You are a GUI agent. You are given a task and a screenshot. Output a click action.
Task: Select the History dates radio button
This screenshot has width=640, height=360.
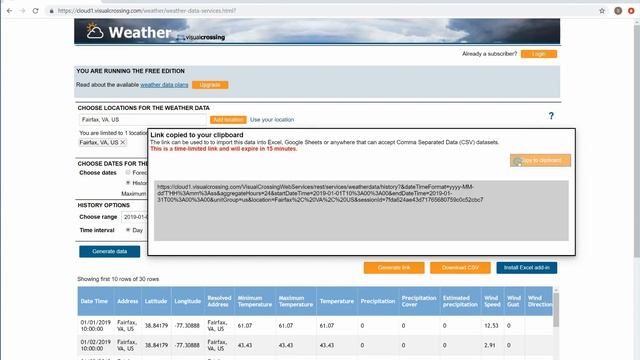pyautogui.click(x=128, y=183)
